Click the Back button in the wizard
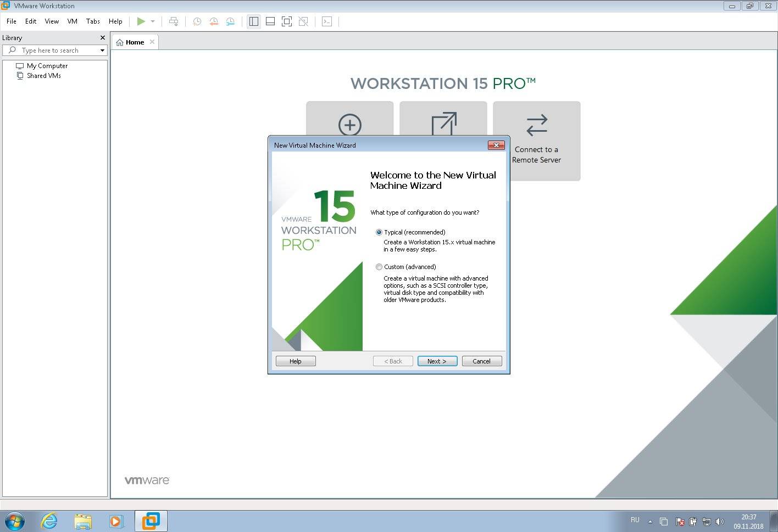Viewport: 778px width, 532px height. [393, 361]
